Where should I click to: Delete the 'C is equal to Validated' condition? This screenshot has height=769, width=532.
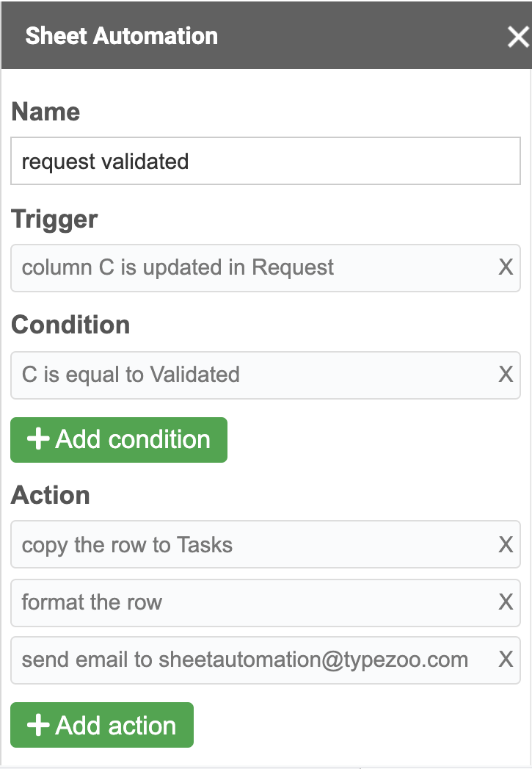point(506,375)
